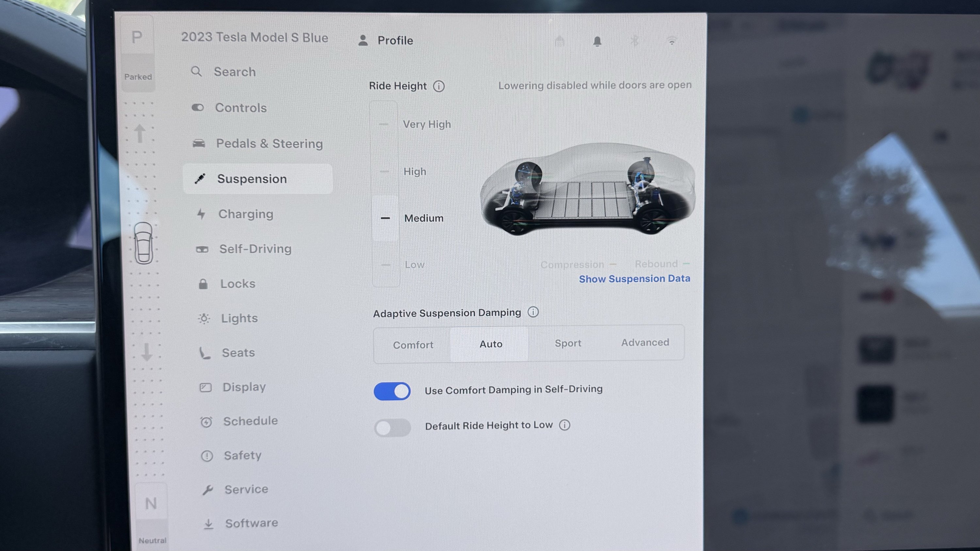Tap the Wi-Fi status icon
Image resolution: width=980 pixels, height=551 pixels.
coord(672,41)
